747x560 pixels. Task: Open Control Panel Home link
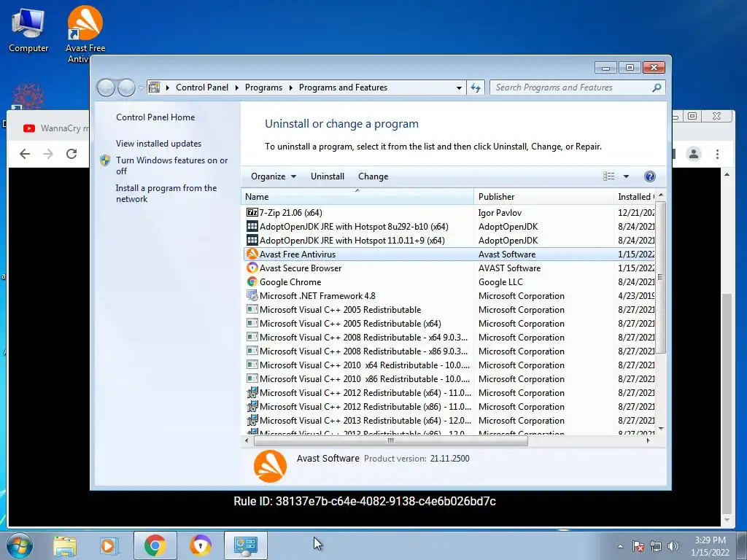click(x=155, y=117)
